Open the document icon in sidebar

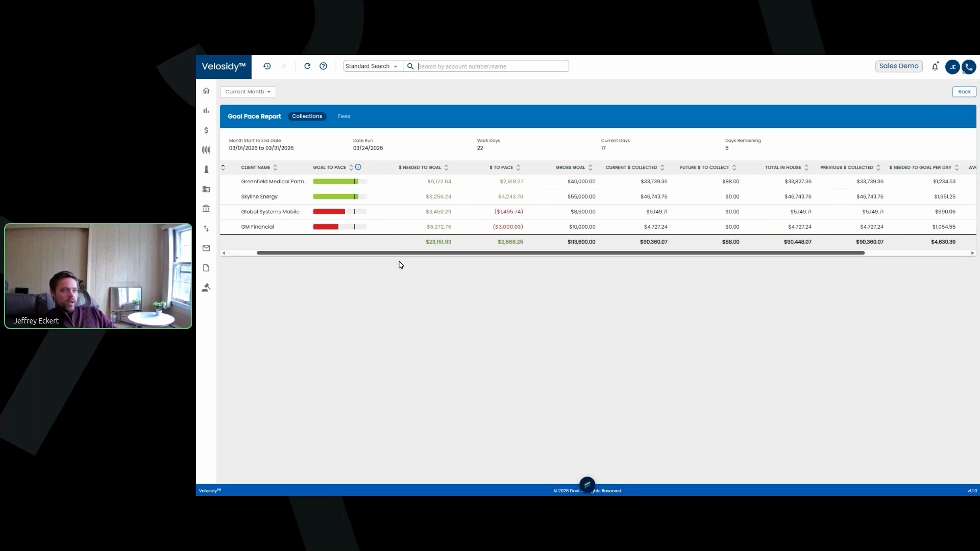coord(206,268)
